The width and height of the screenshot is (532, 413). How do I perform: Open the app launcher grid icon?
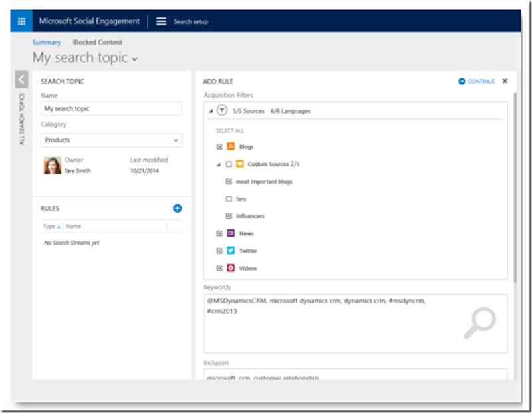tap(21, 21)
